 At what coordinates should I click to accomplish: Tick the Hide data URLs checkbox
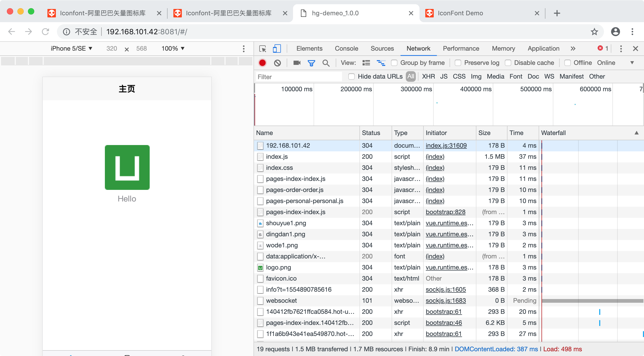click(x=352, y=76)
